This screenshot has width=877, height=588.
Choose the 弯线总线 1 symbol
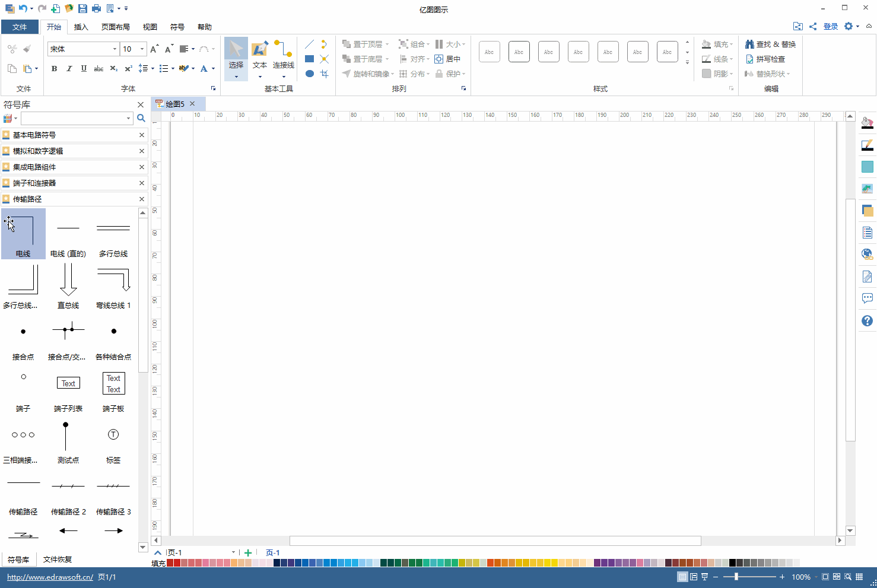tap(113, 285)
